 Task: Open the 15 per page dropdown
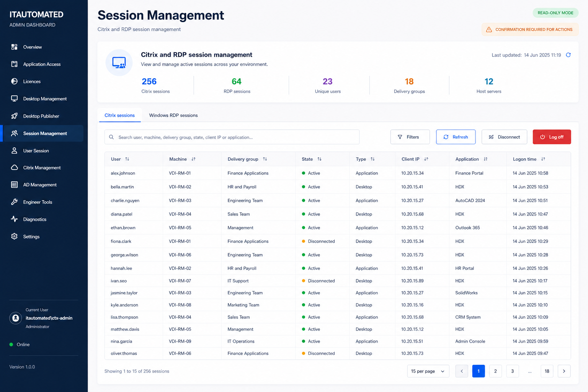428,371
